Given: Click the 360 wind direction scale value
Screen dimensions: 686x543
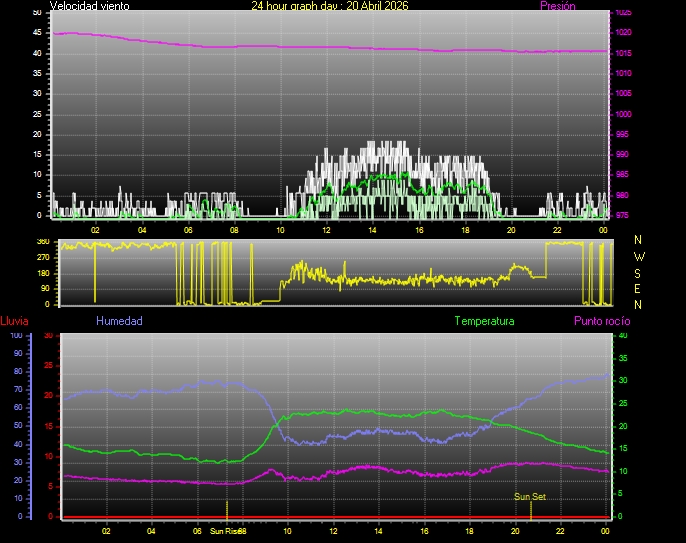Looking at the screenshot, I should click(x=42, y=242).
